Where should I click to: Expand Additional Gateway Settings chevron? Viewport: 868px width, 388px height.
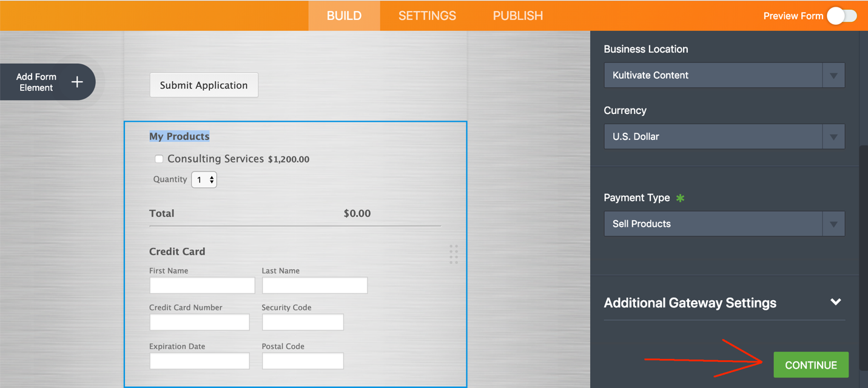click(x=836, y=302)
